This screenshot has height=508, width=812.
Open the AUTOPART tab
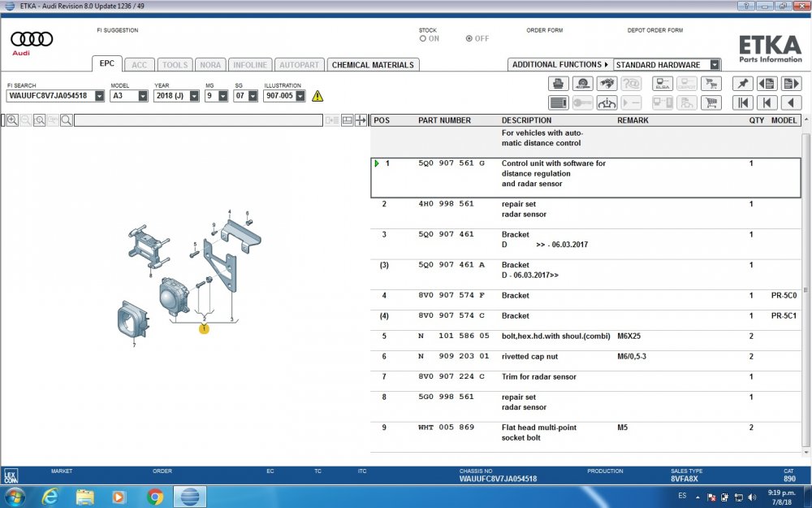300,65
